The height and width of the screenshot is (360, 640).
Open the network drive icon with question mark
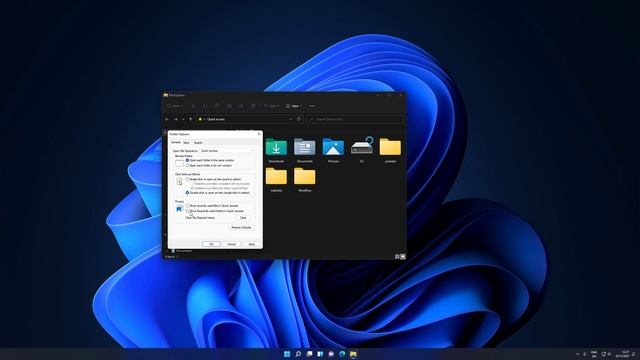tap(362, 146)
